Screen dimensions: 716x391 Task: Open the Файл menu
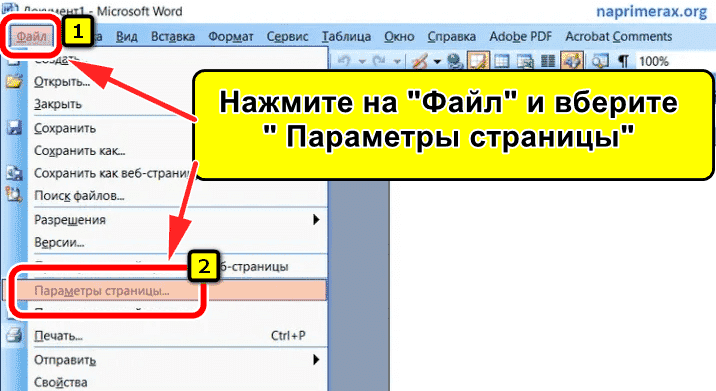[x=32, y=37]
